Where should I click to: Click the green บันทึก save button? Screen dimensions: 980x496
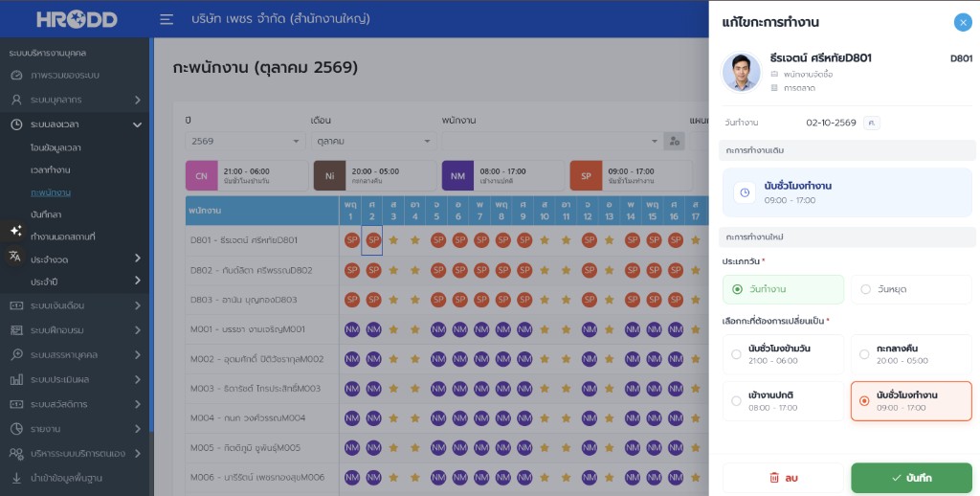point(911,478)
